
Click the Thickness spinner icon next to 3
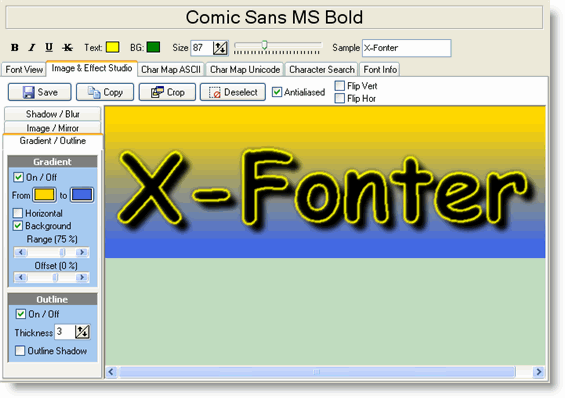pos(82,332)
